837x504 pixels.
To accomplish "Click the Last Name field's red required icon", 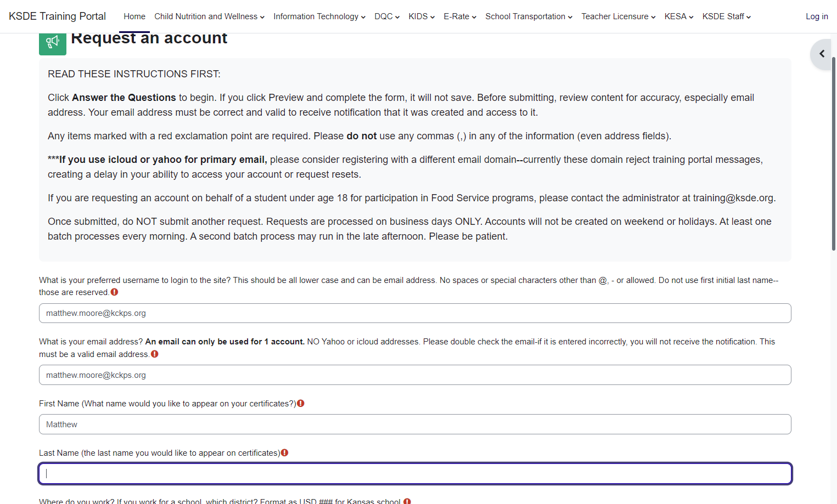I will pos(284,453).
